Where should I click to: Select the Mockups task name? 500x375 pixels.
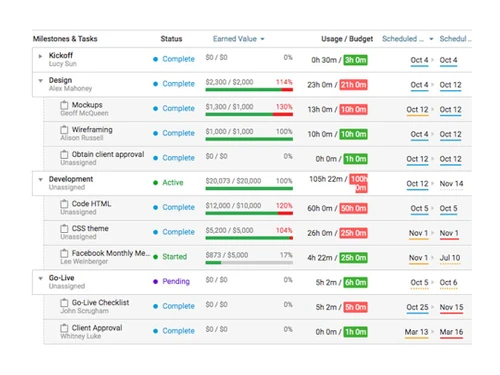(x=87, y=105)
